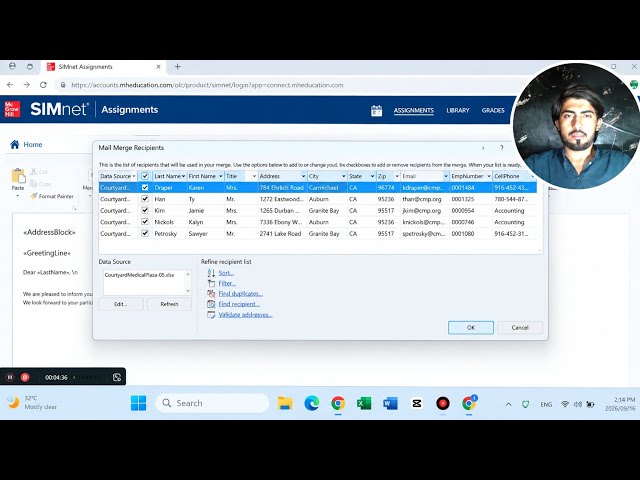Click the Find recipient... link

coord(239,304)
